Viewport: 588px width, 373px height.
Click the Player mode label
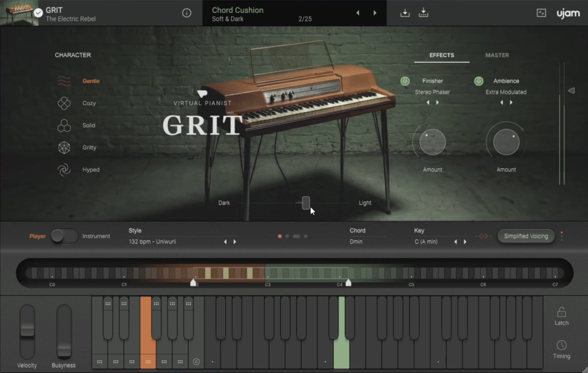click(38, 236)
